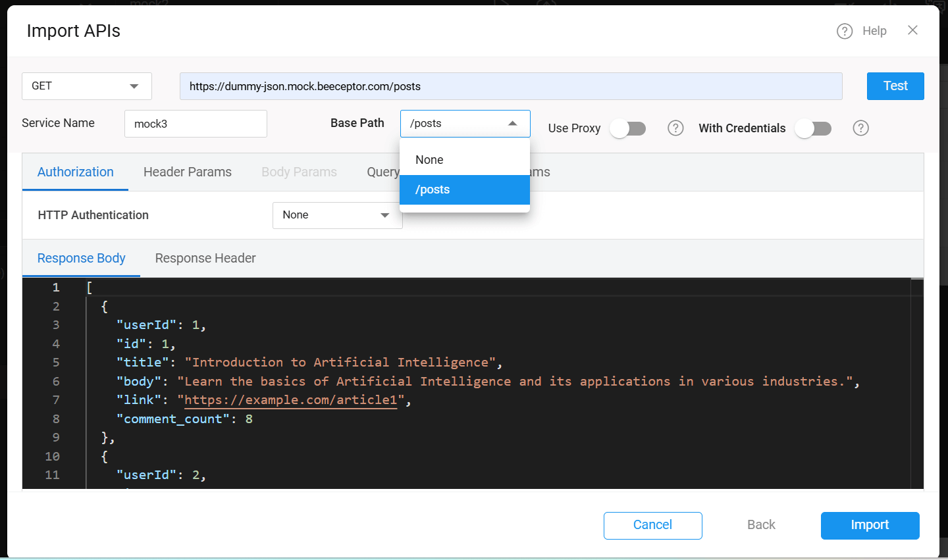
Task: Open the example.com article1 link
Action: [x=290, y=400]
